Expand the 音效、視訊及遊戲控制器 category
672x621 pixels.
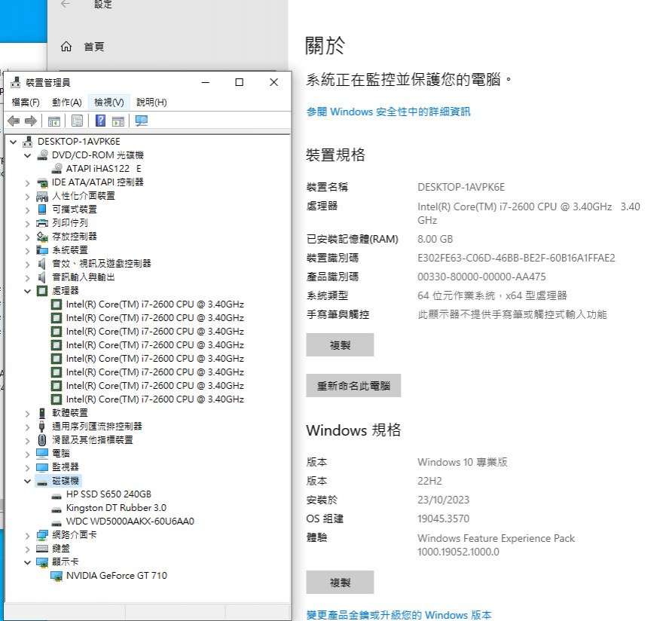[27, 264]
